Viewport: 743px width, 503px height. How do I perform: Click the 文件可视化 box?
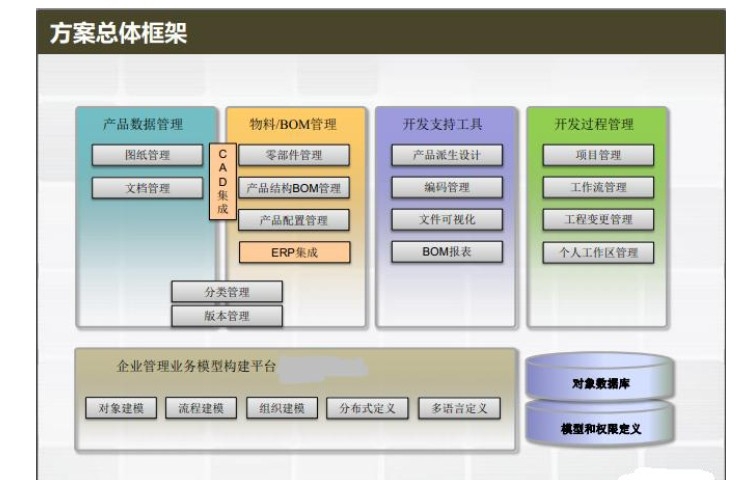(x=446, y=219)
